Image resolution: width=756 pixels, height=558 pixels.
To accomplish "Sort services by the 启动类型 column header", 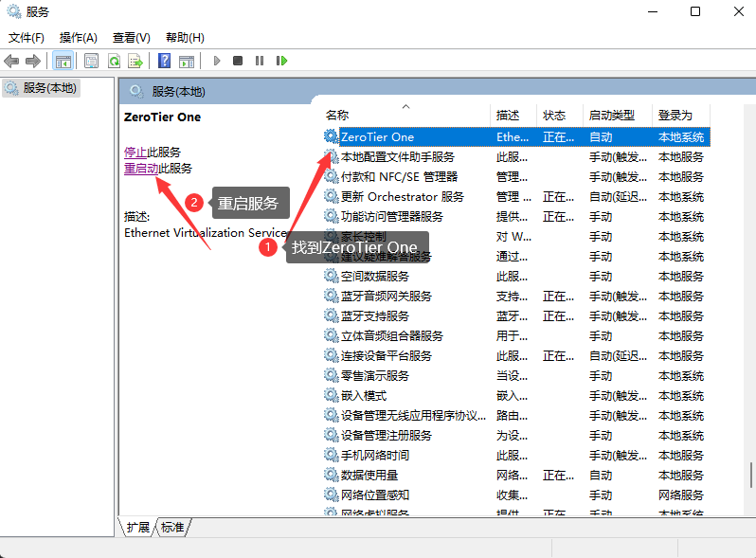I will [x=611, y=115].
